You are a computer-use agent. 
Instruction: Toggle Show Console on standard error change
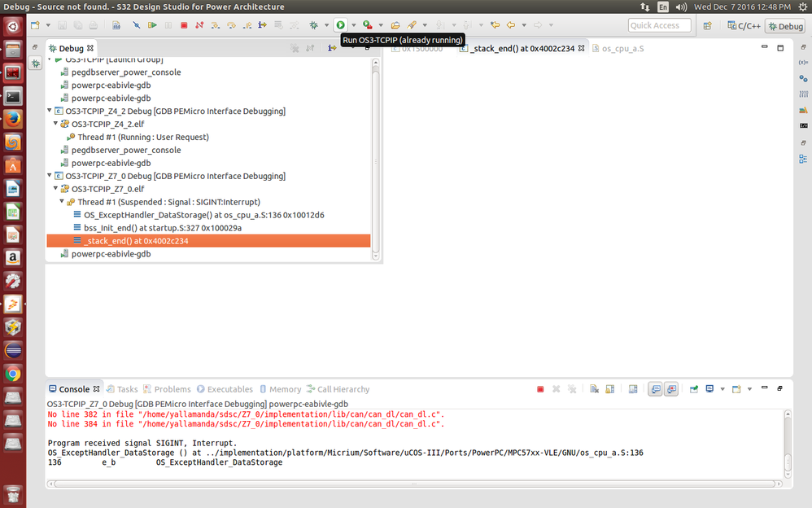tap(671, 389)
